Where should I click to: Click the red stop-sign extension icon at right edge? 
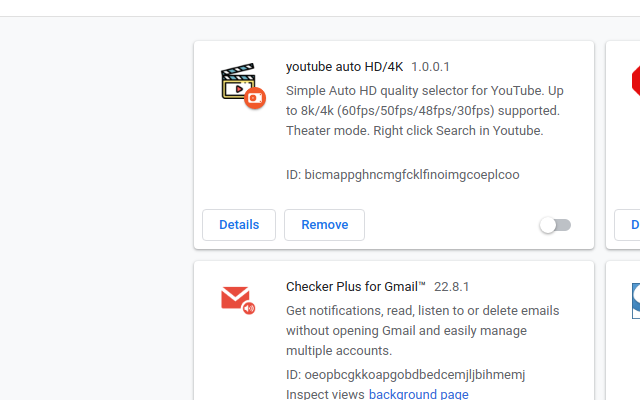coord(636,81)
